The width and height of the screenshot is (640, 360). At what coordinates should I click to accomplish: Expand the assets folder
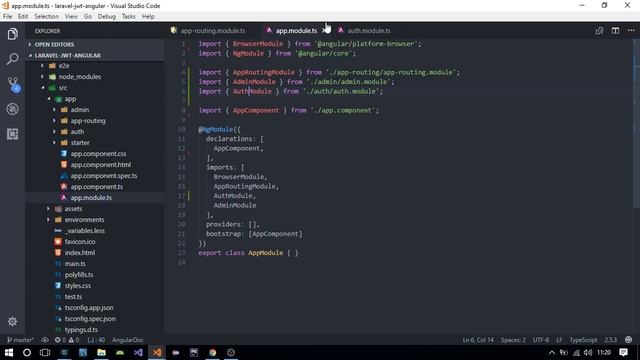(x=73, y=209)
